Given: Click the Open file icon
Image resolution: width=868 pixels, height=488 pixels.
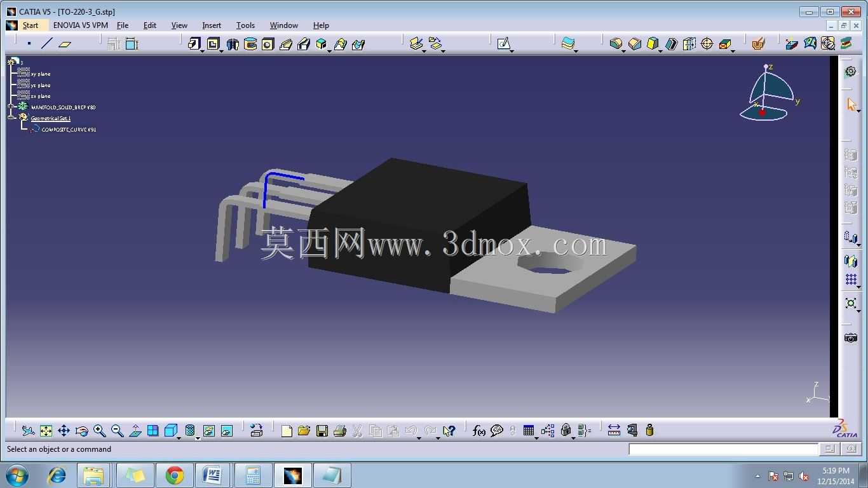Looking at the screenshot, I should coord(304,431).
